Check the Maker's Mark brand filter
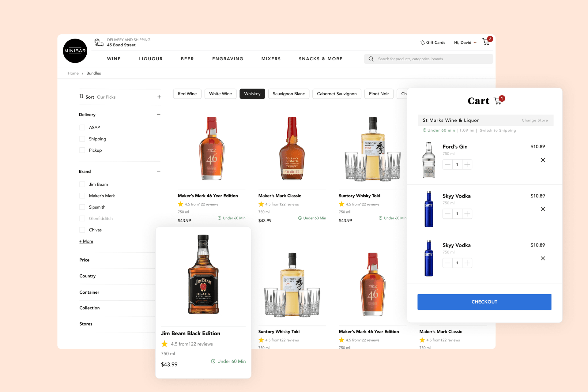This screenshot has height=392, width=588. pyautogui.click(x=82, y=195)
